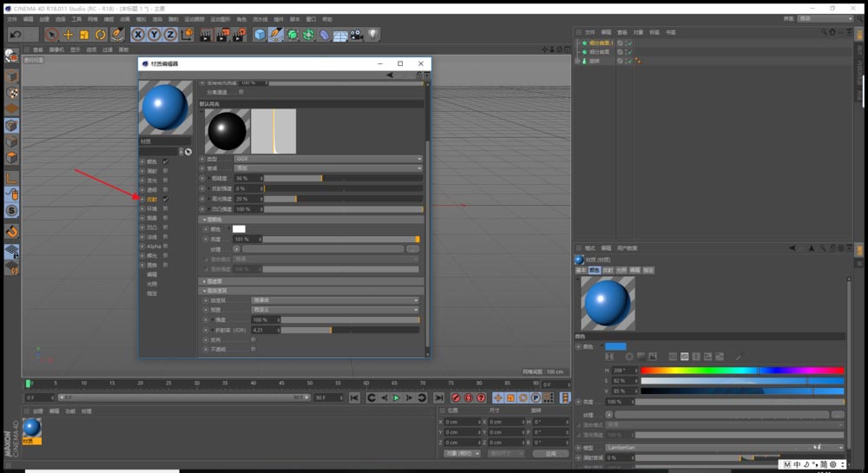Viewport: 868px width, 473px height.
Task: Click the Undo arrow in the toolbar
Action: point(15,35)
